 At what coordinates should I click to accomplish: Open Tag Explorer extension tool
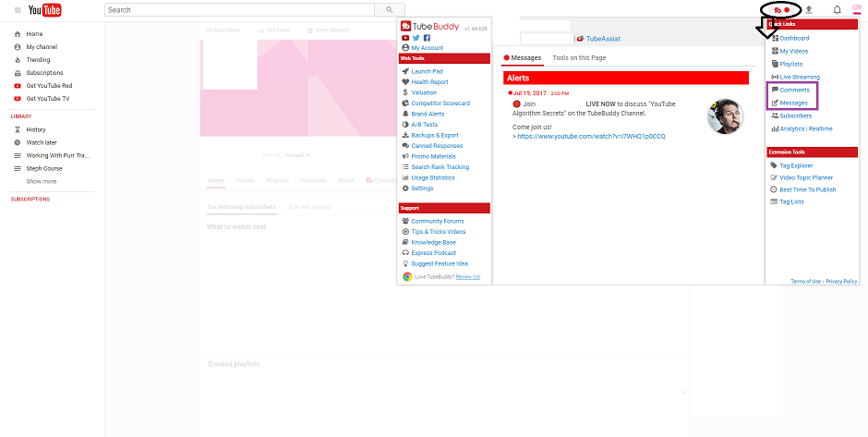pos(797,165)
